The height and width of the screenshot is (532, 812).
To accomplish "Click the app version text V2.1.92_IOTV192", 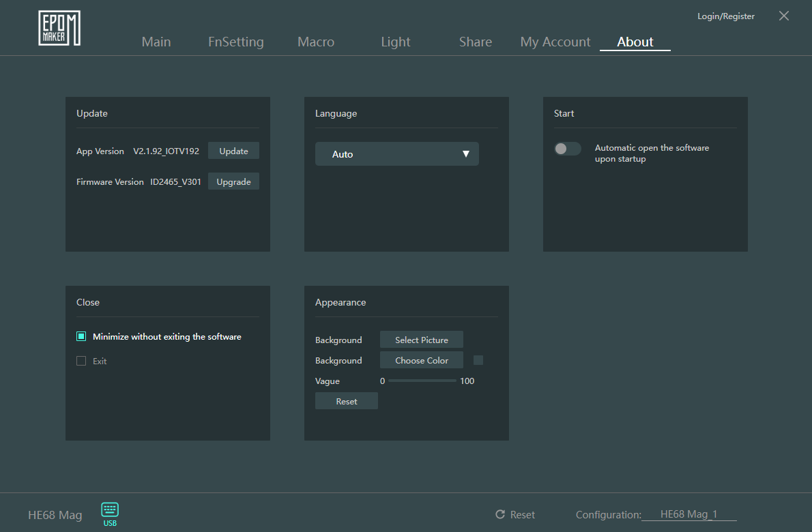I will [166, 151].
